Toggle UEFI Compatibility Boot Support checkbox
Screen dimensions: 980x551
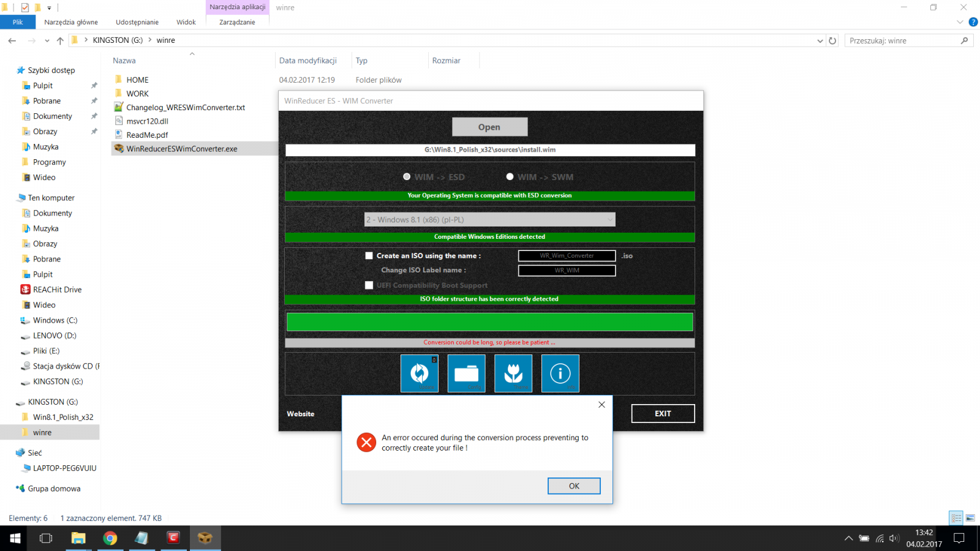[x=369, y=285]
